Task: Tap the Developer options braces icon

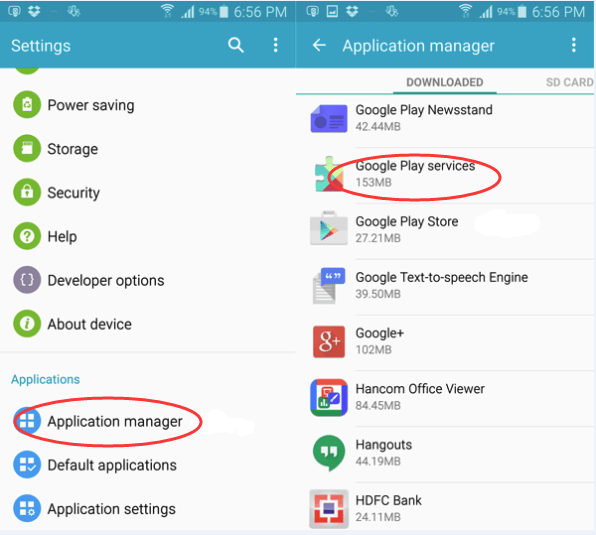Action: tap(27, 280)
